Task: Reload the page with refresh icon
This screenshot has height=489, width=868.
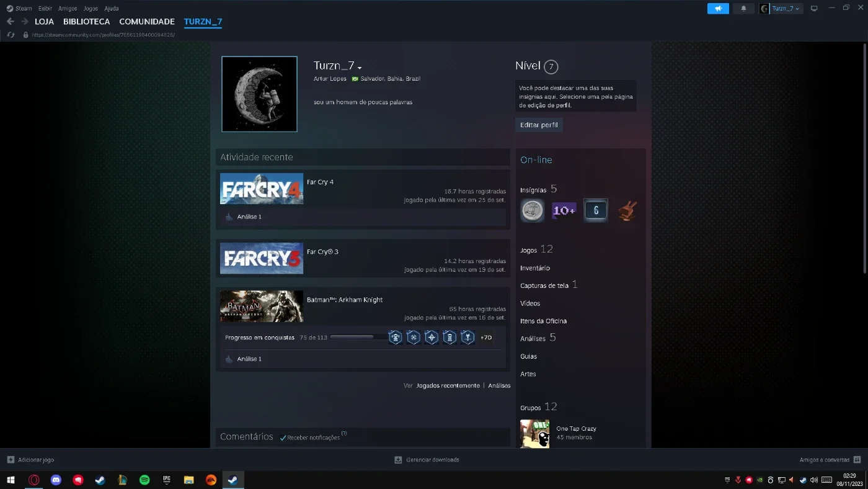Action: [x=11, y=35]
